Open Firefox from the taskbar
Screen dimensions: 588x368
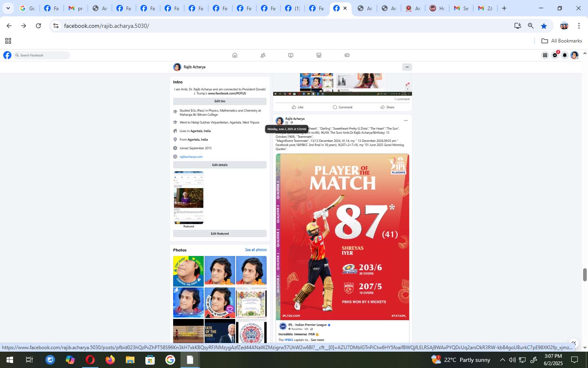point(110,360)
